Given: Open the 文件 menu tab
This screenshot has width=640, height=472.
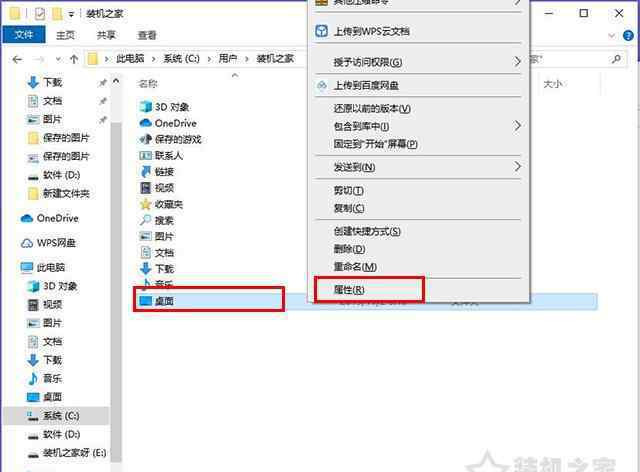Looking at the screenshot, I should point(24,35).
